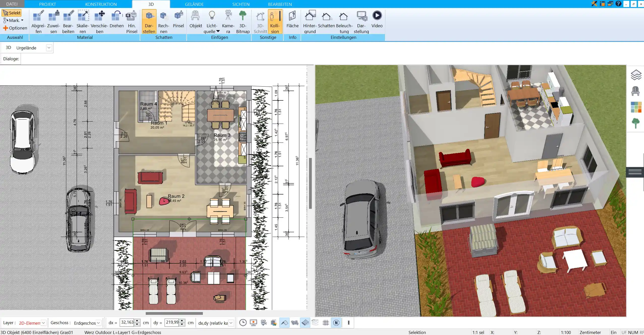Expand the Urgelände dropdown
Viewport: 644px width, 335px height.
[49, 48]
